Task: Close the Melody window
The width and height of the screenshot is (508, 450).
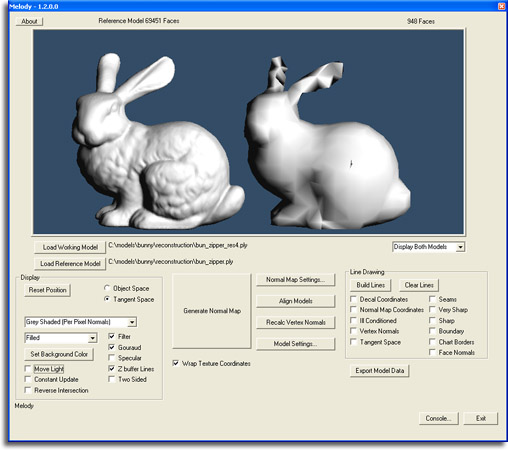Action: [501, 6]
